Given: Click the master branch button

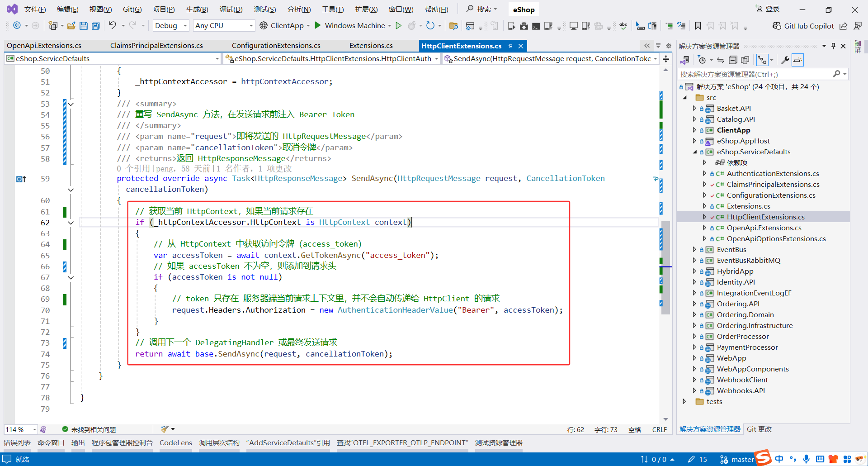Looking at the screenshot, I should pyautogui.click(x=737, y=459).
